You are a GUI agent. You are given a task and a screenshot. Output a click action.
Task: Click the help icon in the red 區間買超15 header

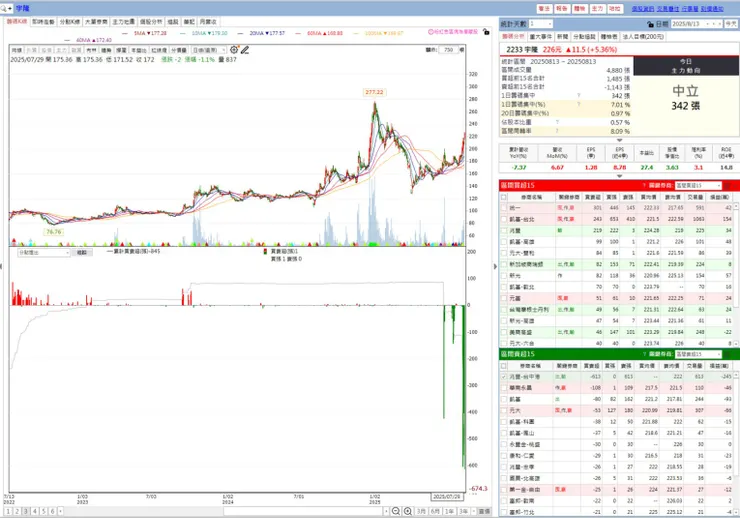(644, 186)
